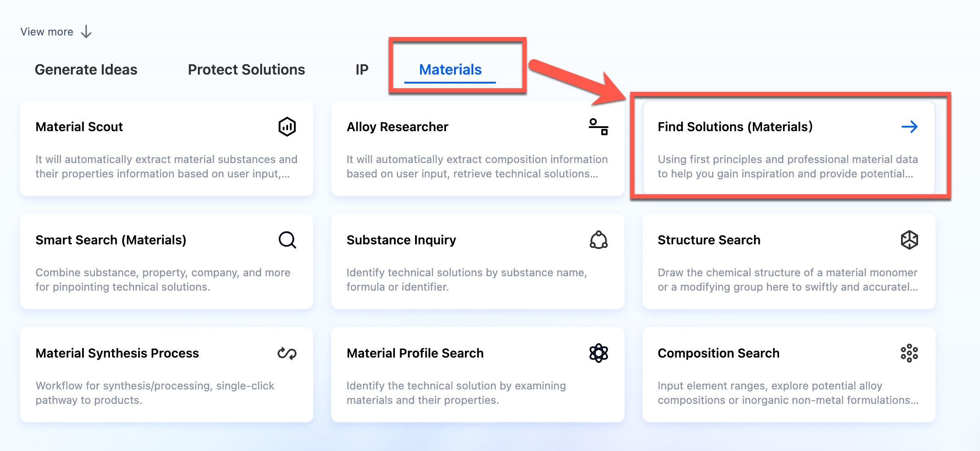980x451 pixels.
Task: Open the Protect Solutions tab
Action: pos(246,70)
